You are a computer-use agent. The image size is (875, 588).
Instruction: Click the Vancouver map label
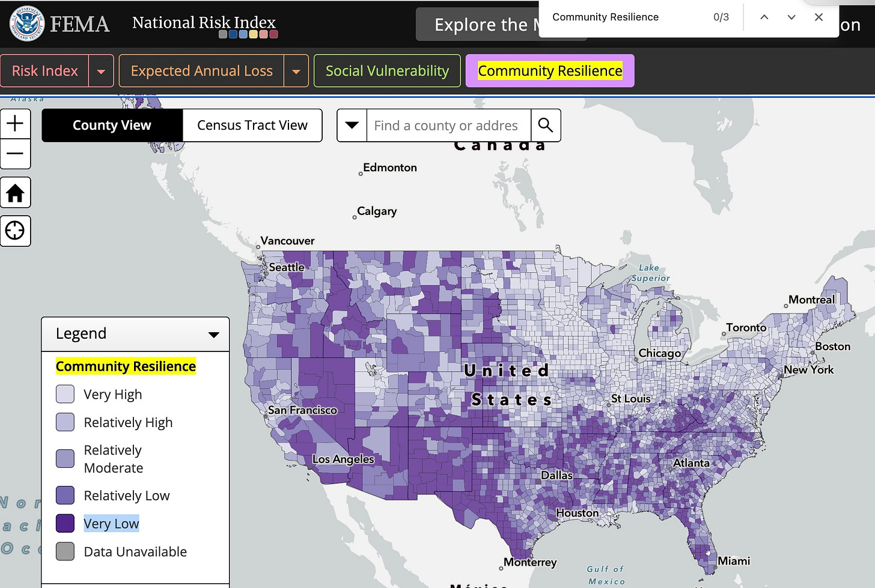pos(287,240)
